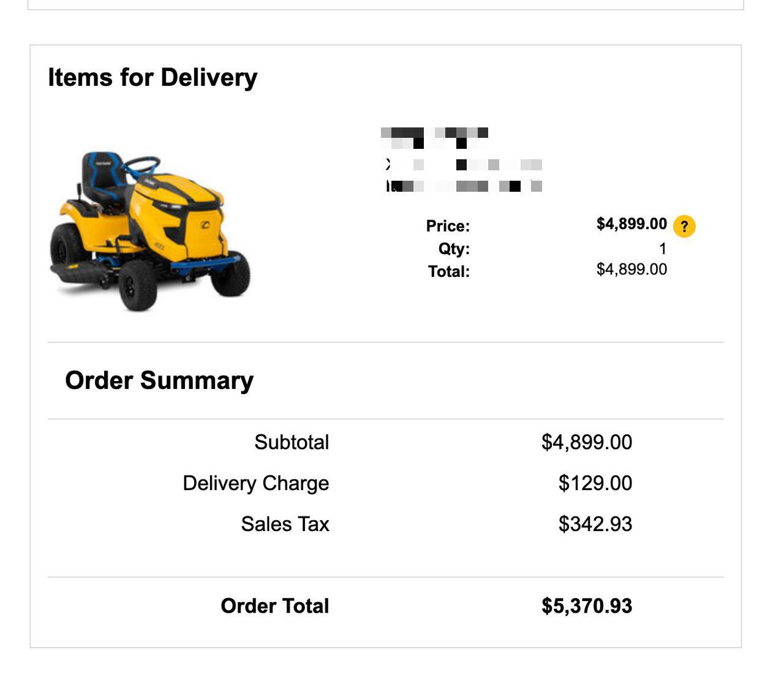This screenshot has width=784, height=680.
Task: Click the quantity value 1
Action: 662,249
